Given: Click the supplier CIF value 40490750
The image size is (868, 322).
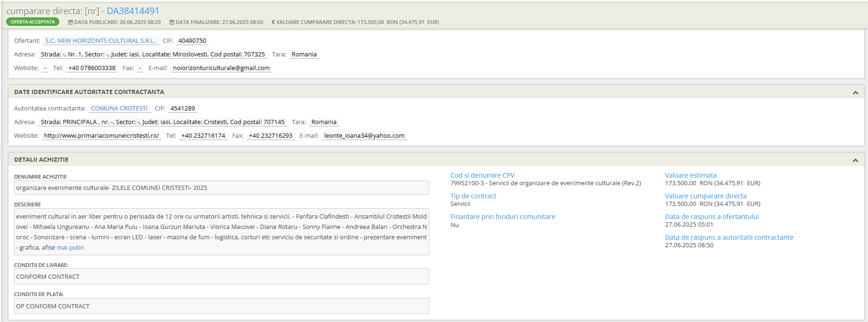Looking at the screenshot, I should 192,41.
